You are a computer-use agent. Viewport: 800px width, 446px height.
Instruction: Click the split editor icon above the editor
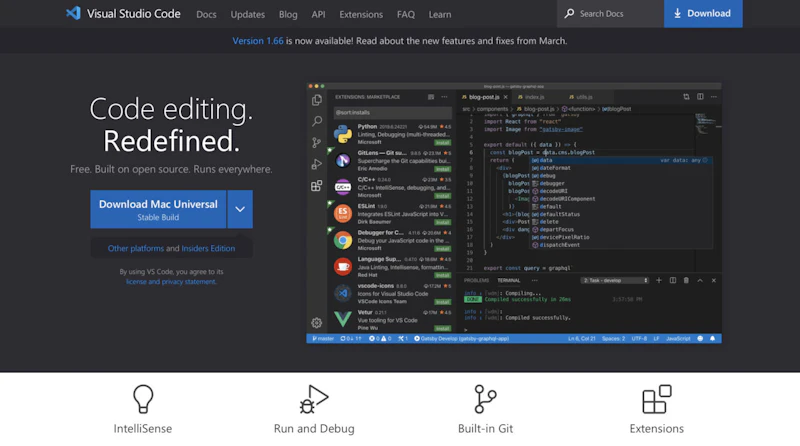(700, 96)
